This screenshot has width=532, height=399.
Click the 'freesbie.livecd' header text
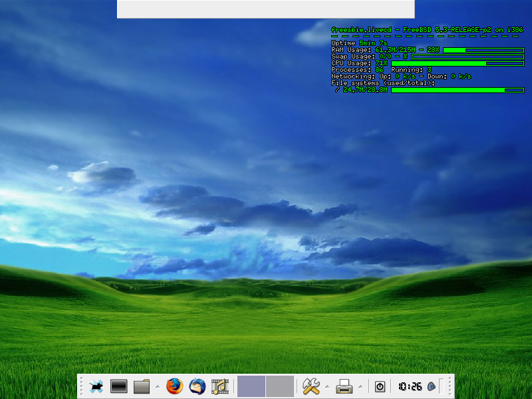coord(361,30)
